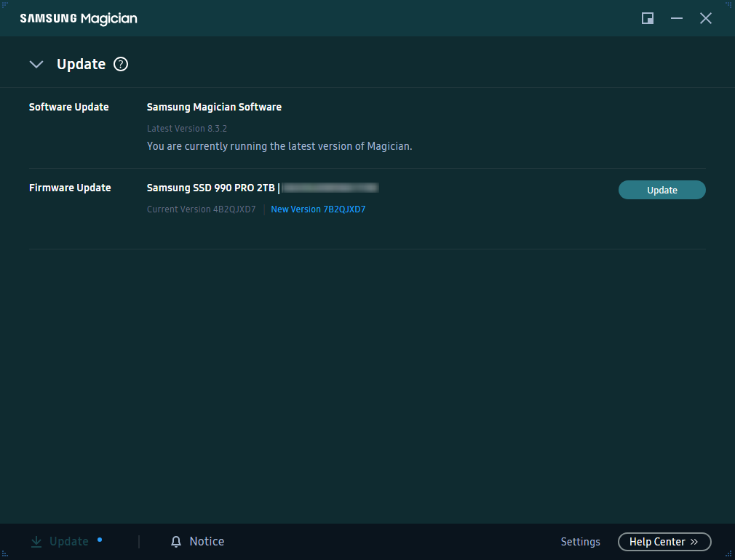Image resolution: width=735 pixels, height=560 pixels.
Task: Click the Current Version 4B2QJXD7 text
Action: 201,209
